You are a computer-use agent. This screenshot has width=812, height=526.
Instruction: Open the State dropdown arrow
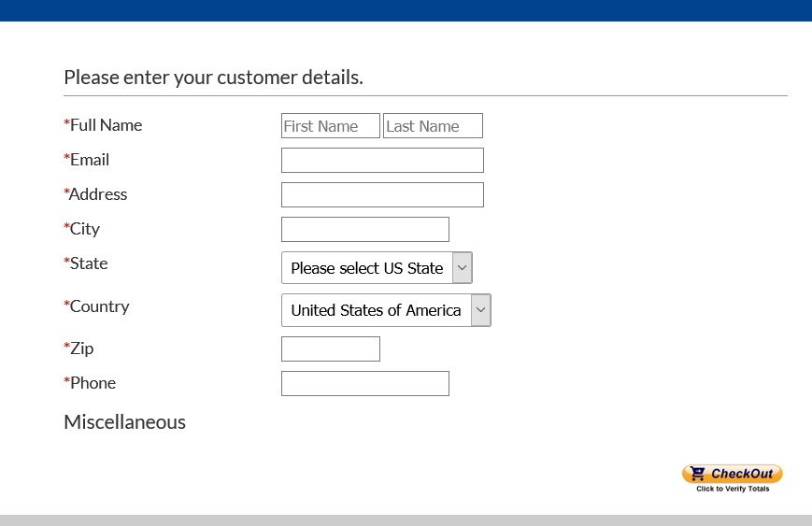[462, 267]
